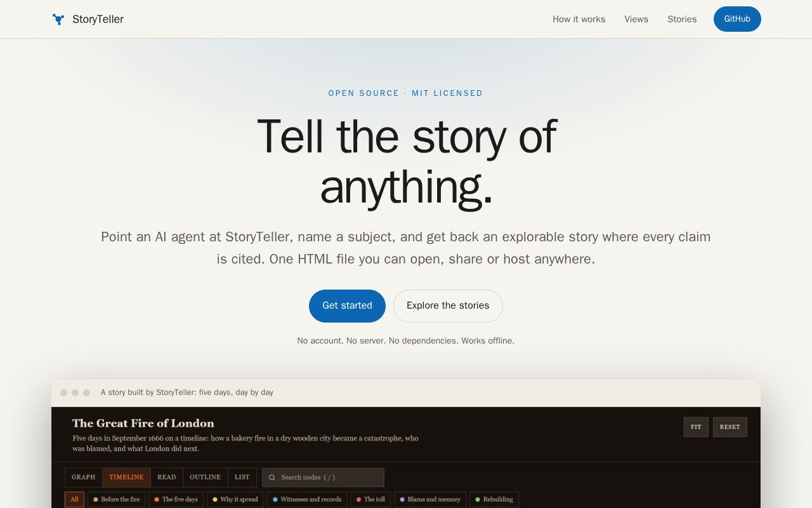
Task: Click the StoryTeller logo icon
Action: (58, 19)
